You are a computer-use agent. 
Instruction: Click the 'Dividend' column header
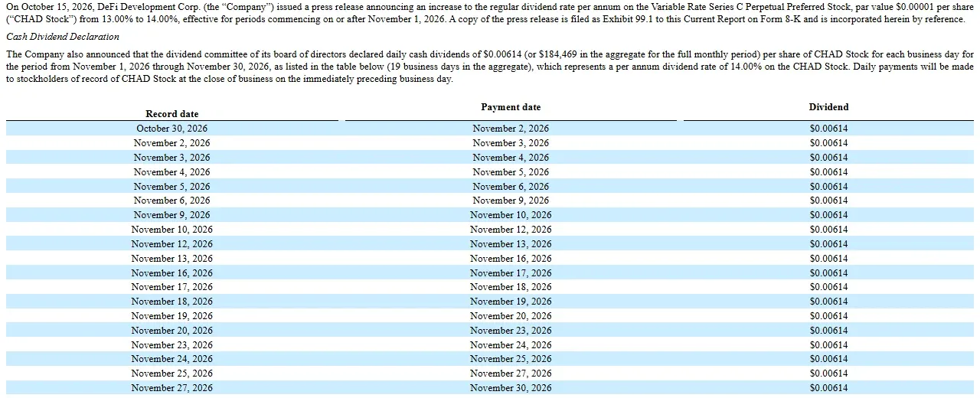(828, 107)
